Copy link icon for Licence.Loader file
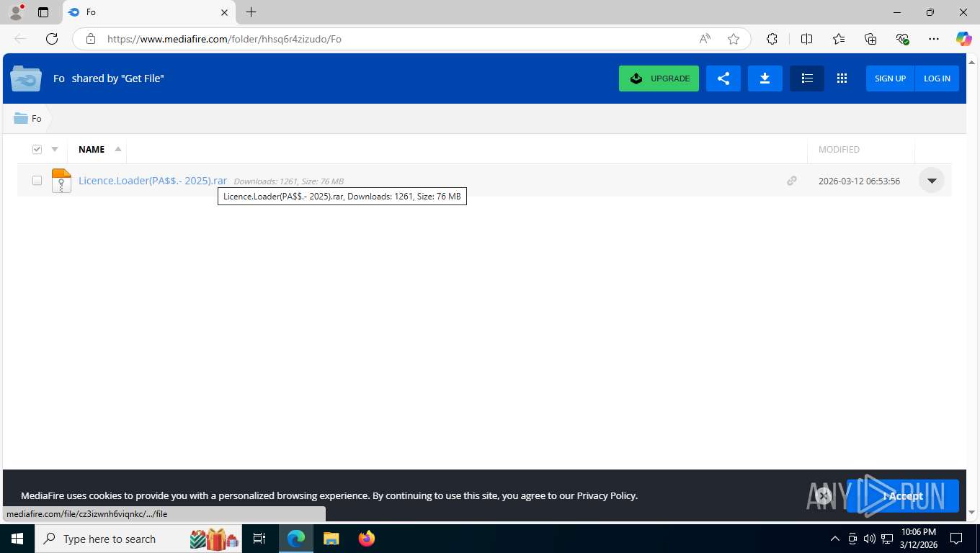This screenshot has height=553, width=980. tap(792, 181)
